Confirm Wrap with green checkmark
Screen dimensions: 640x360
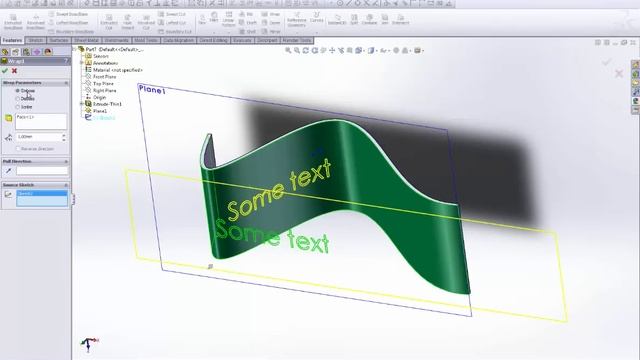tap(5, 71)
